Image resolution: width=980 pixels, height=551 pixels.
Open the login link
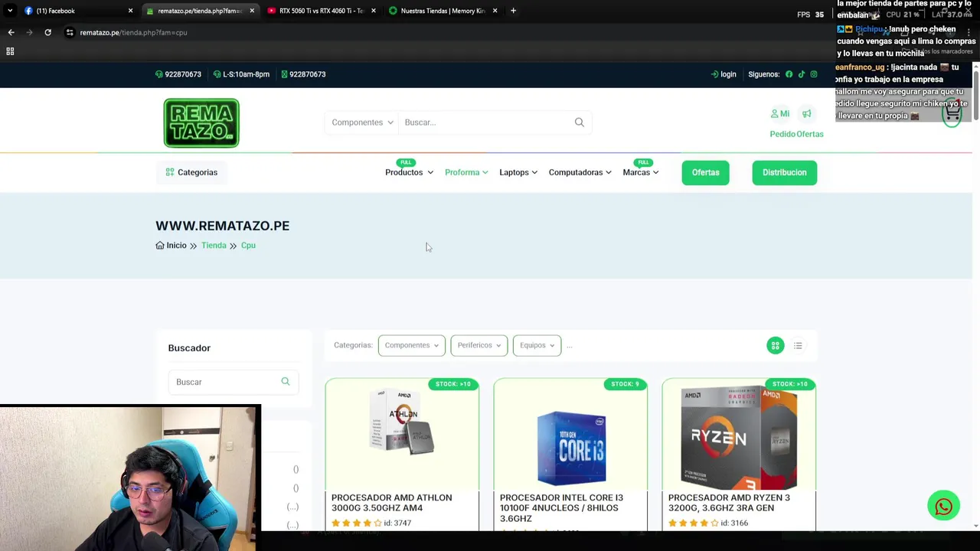[x=724, y=74]
